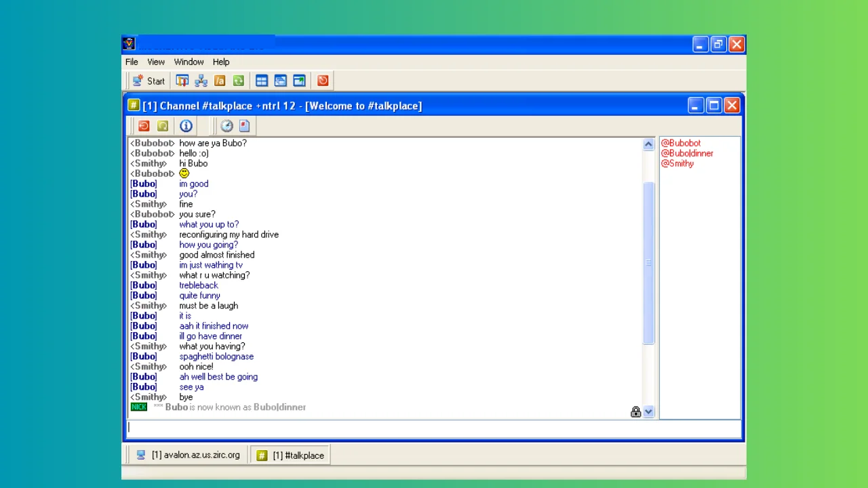
Task: Click the message 'see ya'
Action: (191, 387)
